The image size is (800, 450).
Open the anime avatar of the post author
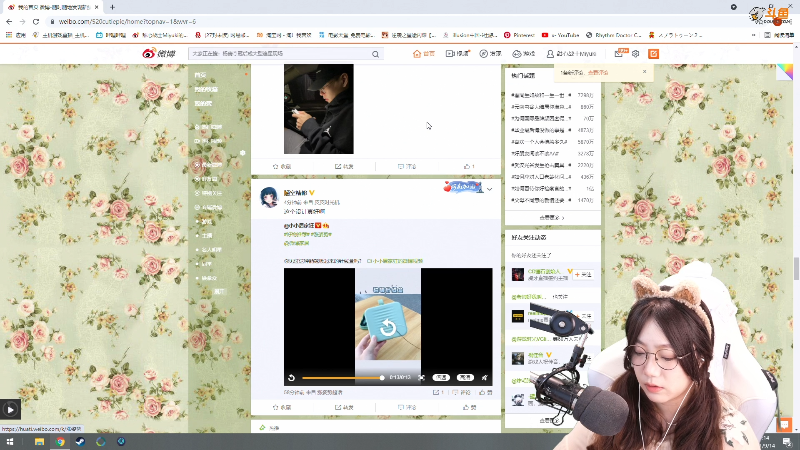(x=269, y=197)
